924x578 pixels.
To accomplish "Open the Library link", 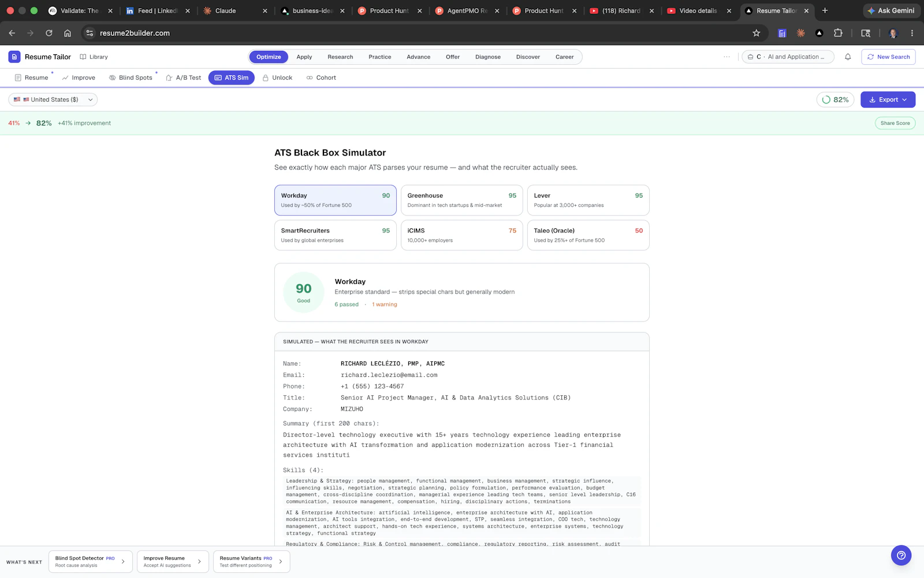I will coord(94,57).
